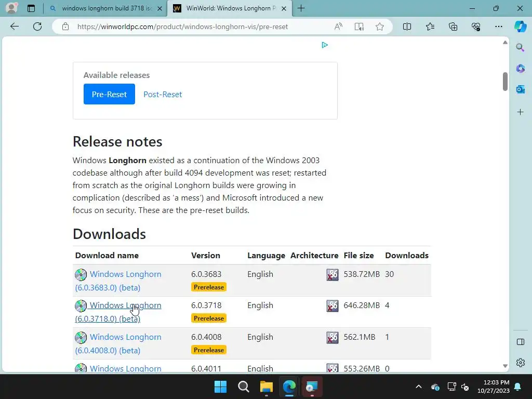Open File Explorer from taskbar
Viewport: 532px width, 399px height.
pos(267,387)
